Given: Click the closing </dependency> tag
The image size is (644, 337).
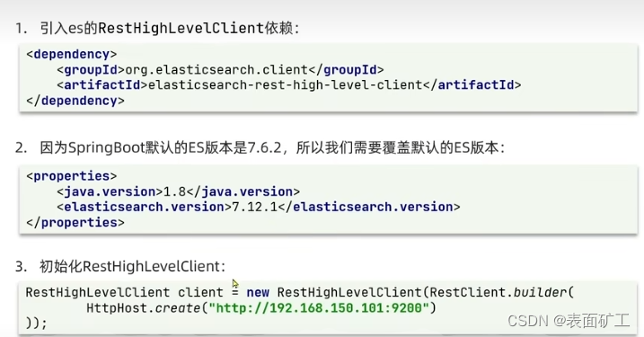Looking at the screenshot, I should pos(75,101).
